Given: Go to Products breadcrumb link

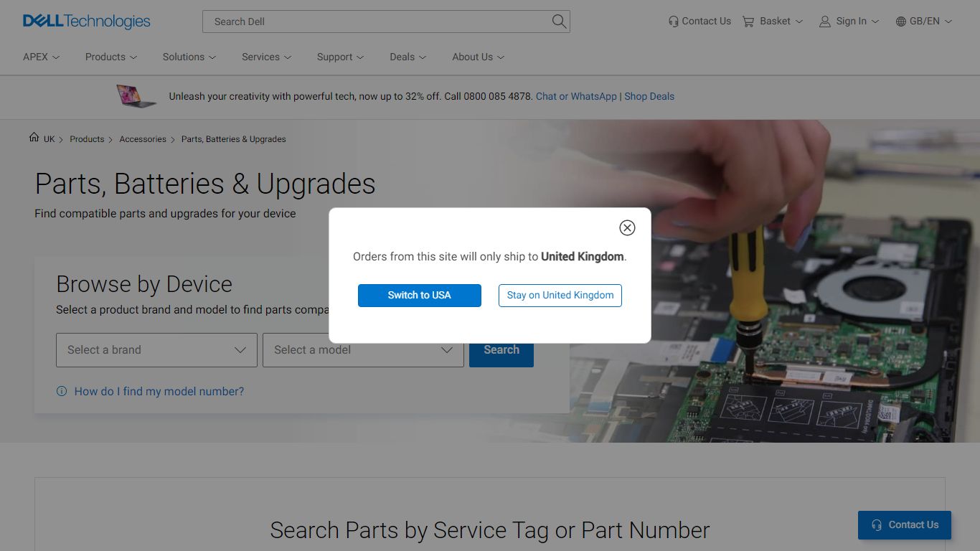Looking at the screenshot, I should 87,139.
